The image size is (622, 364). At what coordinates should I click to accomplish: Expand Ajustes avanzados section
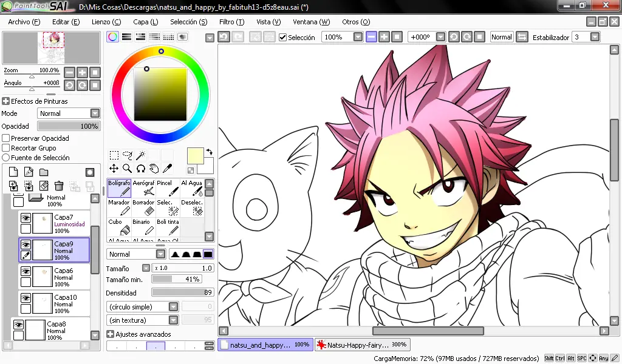tap(111, 334)
